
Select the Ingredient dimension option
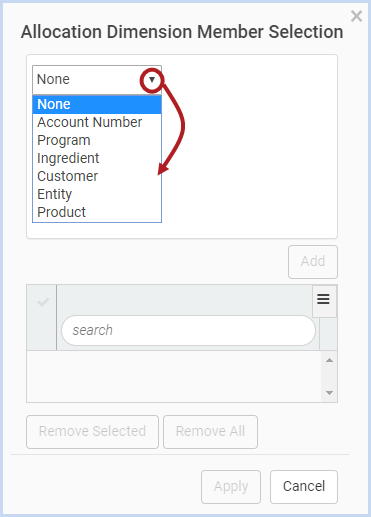(x=97, y=158)
